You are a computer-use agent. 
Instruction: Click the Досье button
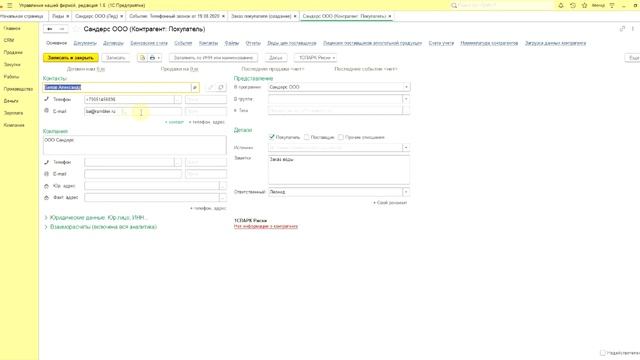[x=276, y=58]
